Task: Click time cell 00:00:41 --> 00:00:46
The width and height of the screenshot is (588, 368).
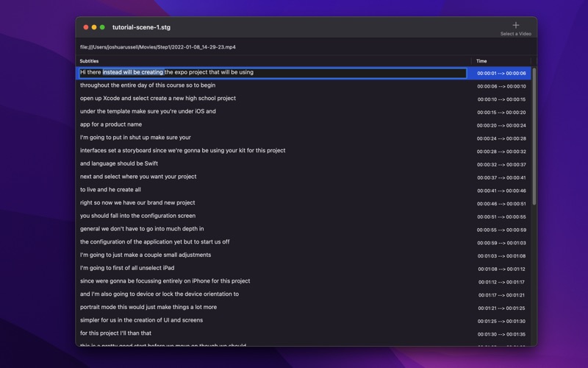Action: [x=501, y=191]
